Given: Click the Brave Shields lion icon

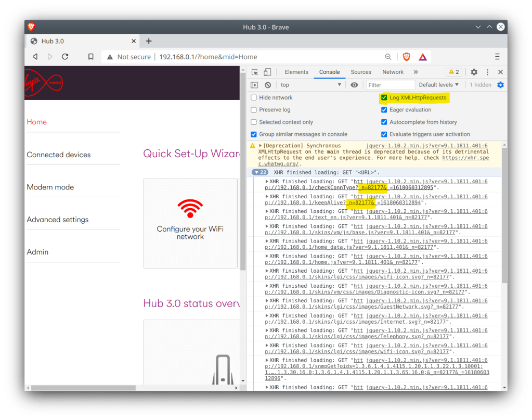Looking at the screenshot, I should (x=407, y=57).
